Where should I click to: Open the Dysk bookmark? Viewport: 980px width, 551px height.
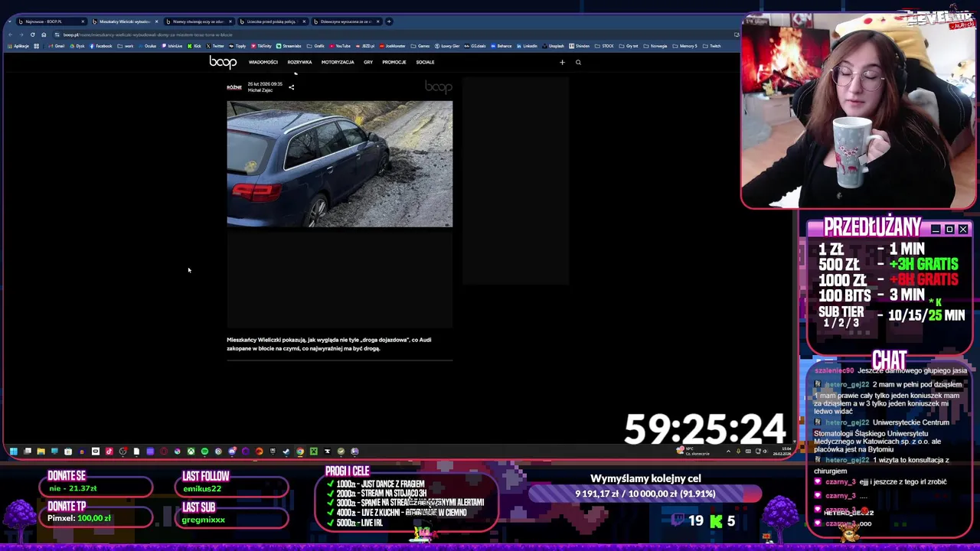[77, 46]
